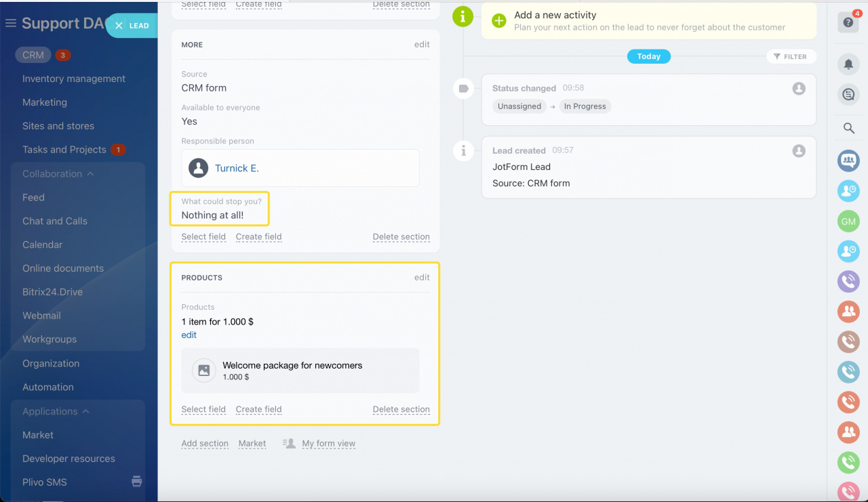The height and width of the screenshot is (502, 868).
Task: Click the user avatar on Status changed card
Action: pos(799,88)
